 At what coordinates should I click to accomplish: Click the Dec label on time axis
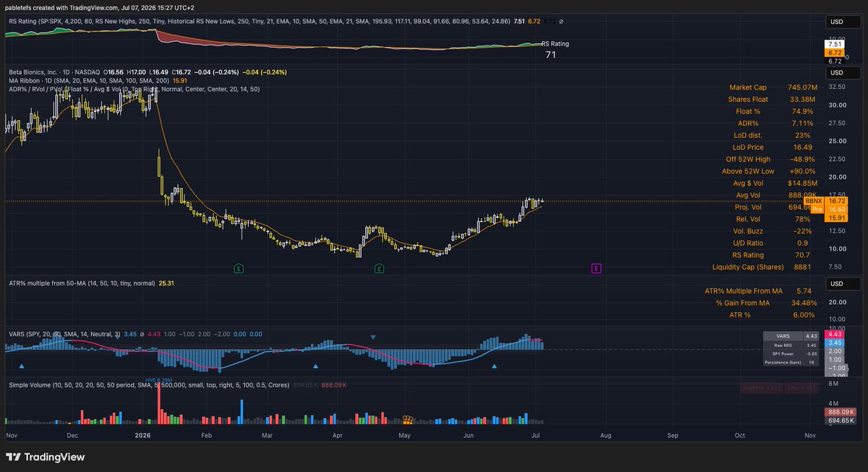[x=72, y=436]
